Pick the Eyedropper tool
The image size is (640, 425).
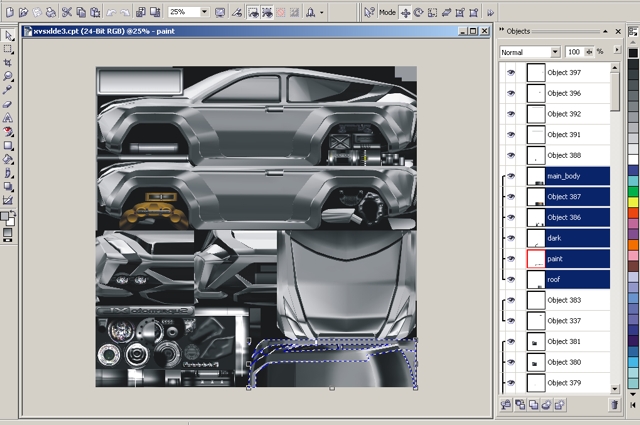pyautogui.click(x=8, y=89)
